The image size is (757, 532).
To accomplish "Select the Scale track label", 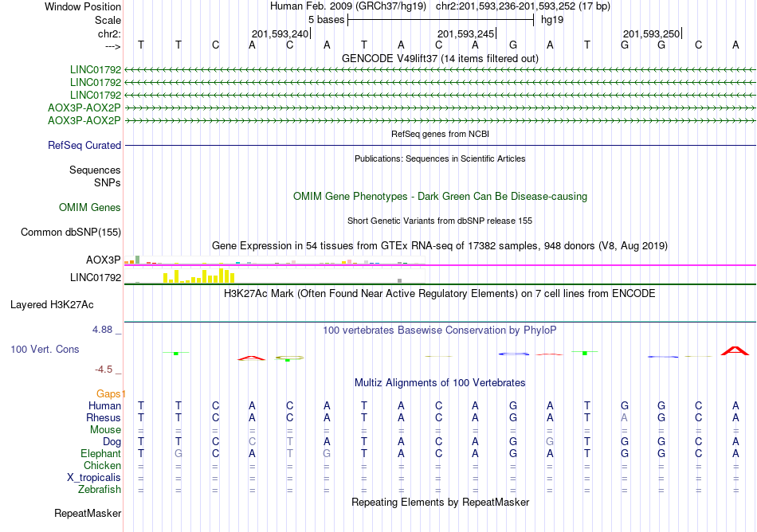I will tap(108, 20).
